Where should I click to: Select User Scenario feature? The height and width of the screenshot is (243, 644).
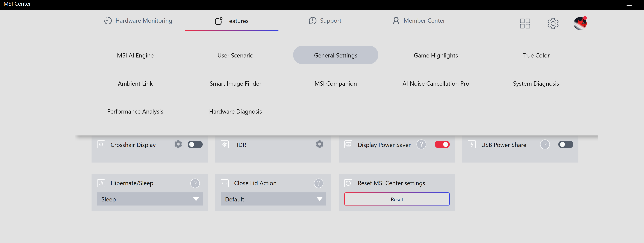[x=235, y=55]
